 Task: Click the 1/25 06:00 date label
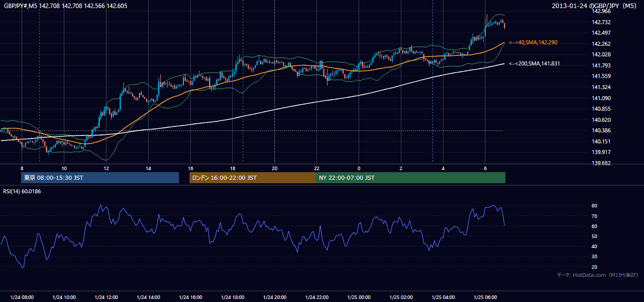click(485, 297)
